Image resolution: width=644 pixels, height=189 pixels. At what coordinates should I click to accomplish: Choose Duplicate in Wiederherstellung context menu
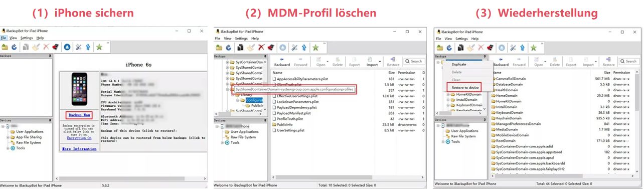459,64
